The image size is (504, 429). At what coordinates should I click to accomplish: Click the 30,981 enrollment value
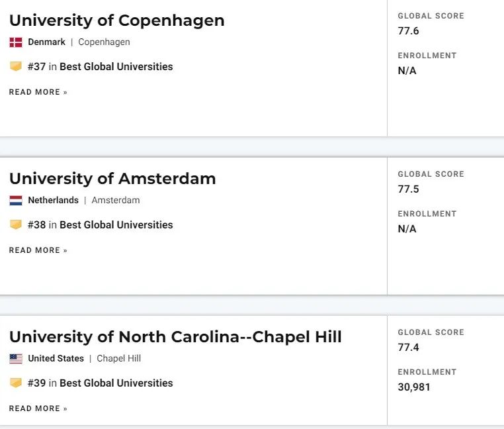pyautogui.click(x=413, y=387)
